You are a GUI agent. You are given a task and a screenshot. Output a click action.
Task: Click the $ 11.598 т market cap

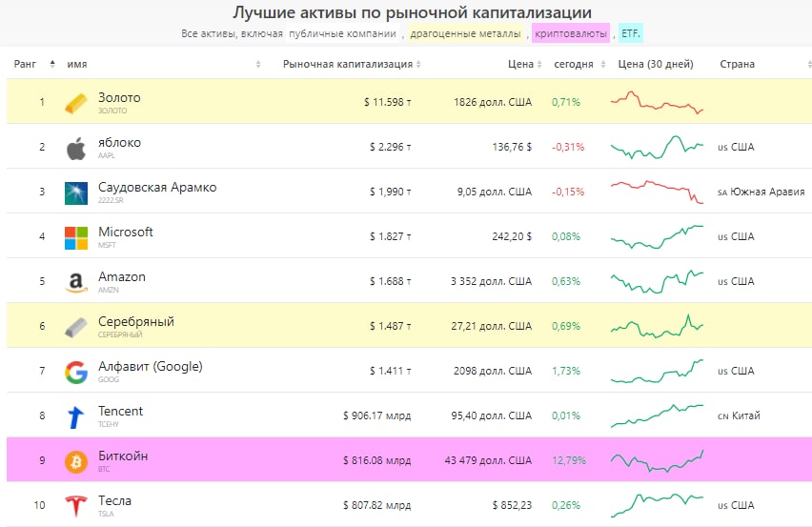pyautogui.click(x=387, y=102)
